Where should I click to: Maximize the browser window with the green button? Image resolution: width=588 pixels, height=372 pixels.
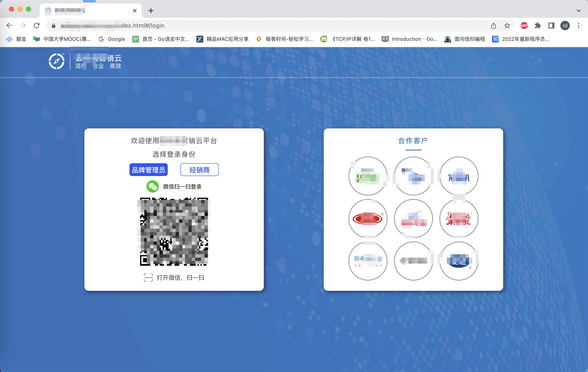28,9
